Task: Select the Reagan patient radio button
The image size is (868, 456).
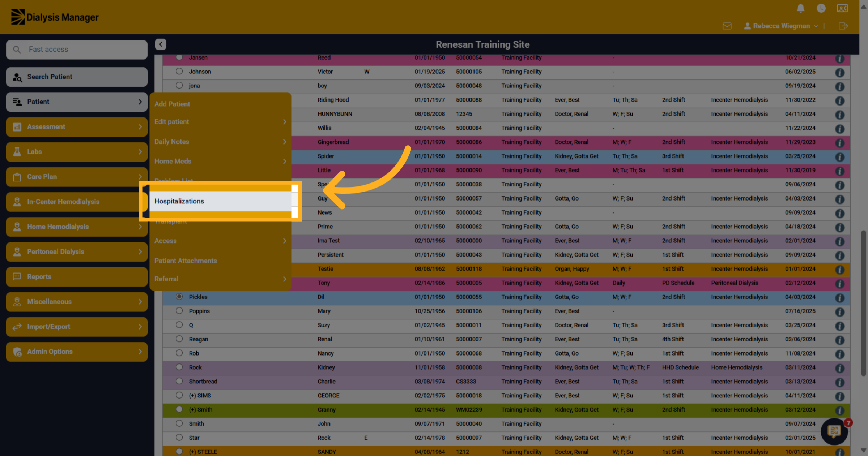Action: pos(179,339)
